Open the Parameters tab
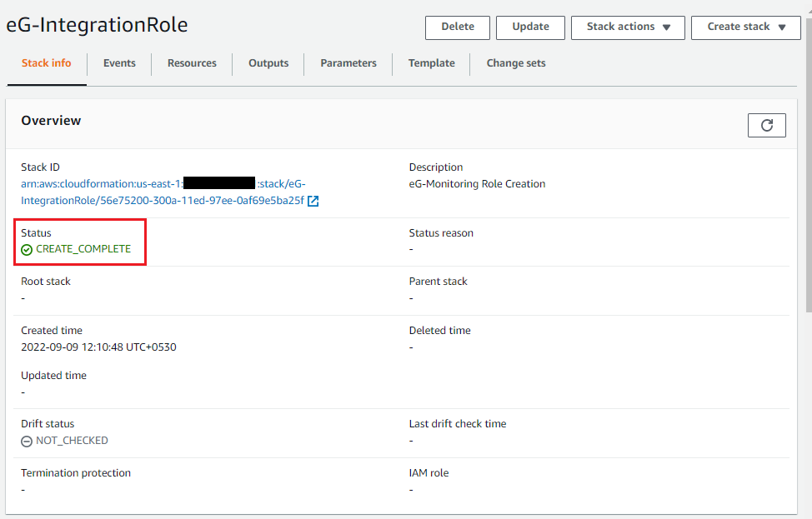Image resolution: width=812 pixels, height=519 pixels. point(348,63)
